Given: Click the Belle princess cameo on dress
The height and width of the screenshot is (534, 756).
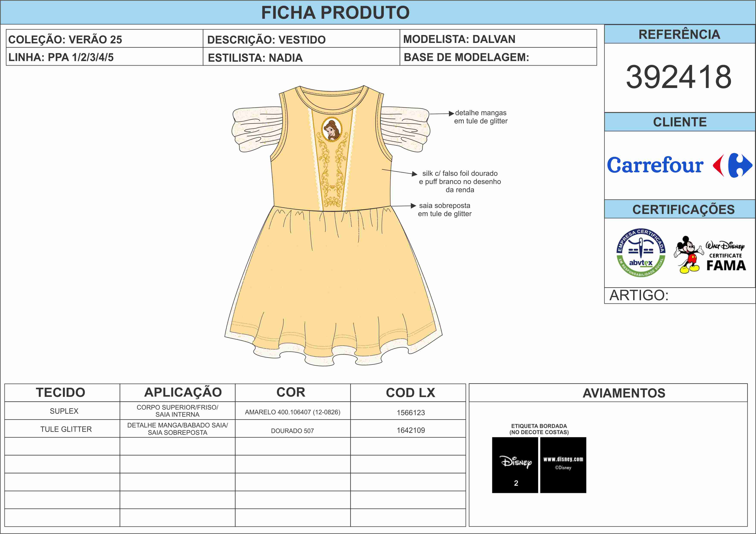Looking at the screenshot, I should click(332, 129).
